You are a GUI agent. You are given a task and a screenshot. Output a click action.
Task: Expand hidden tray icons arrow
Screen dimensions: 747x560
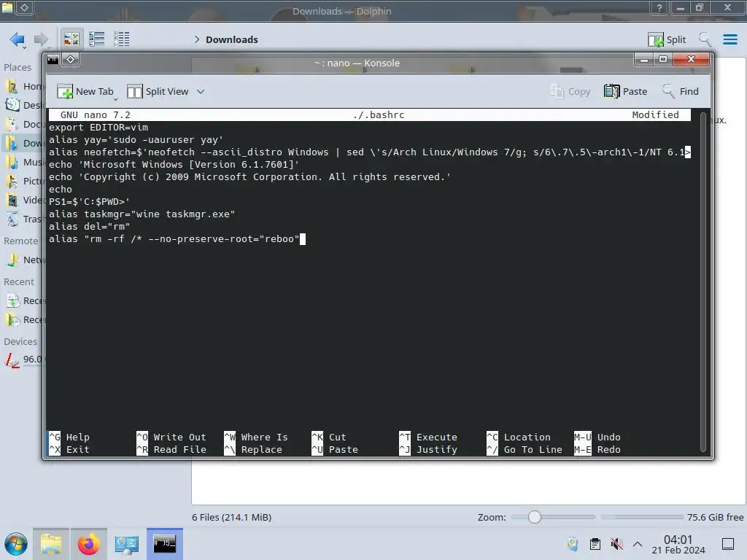point(638,544)
